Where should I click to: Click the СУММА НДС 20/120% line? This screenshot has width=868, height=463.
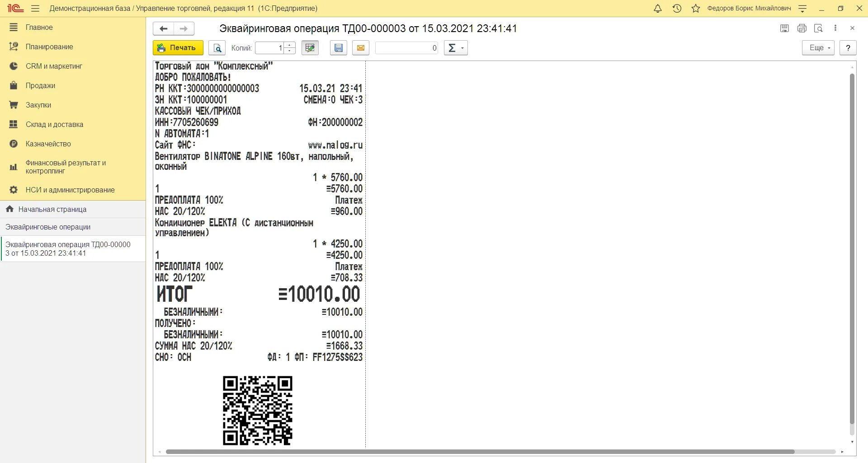[259, 346]
